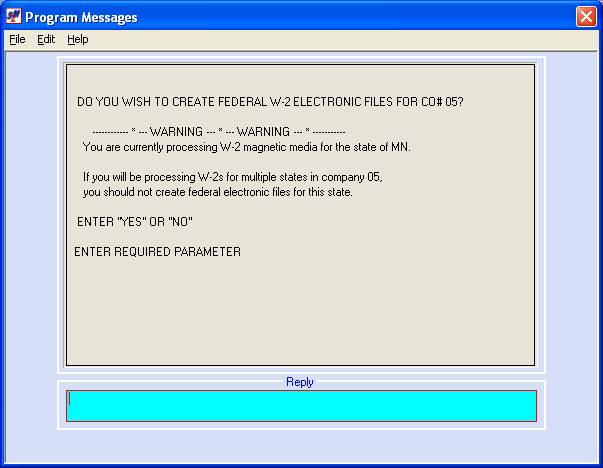Open the File menu
Viewport: 603px width, 468px height.
[17, 39]
